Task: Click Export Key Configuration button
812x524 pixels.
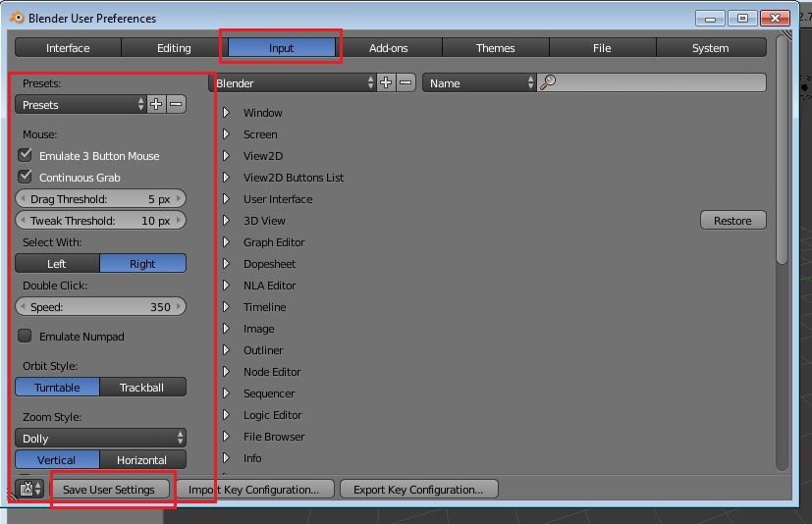Action: (x=418, y=490)
